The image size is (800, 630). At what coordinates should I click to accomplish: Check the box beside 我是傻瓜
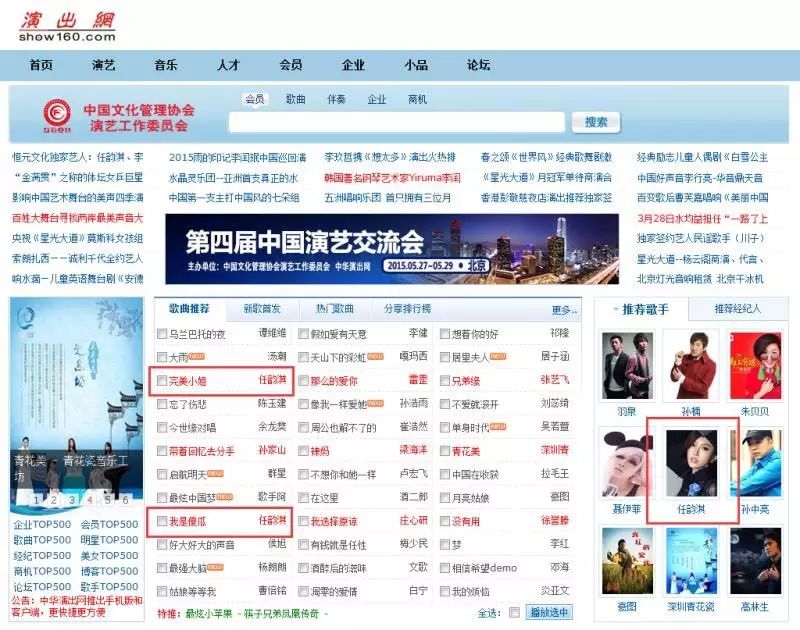(162, 521)
